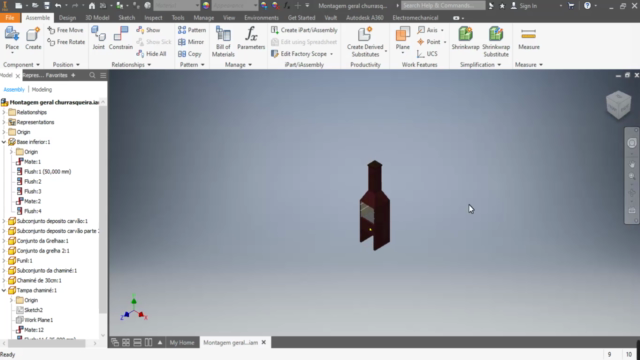Click the Shrinkwrap tool

tap(465, 39)
